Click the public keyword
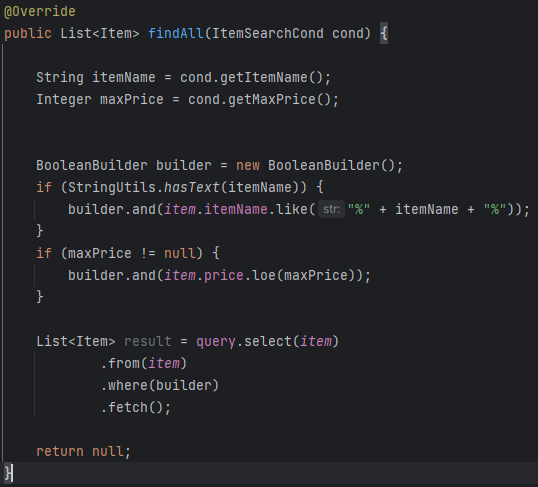 tap(28, 34)
